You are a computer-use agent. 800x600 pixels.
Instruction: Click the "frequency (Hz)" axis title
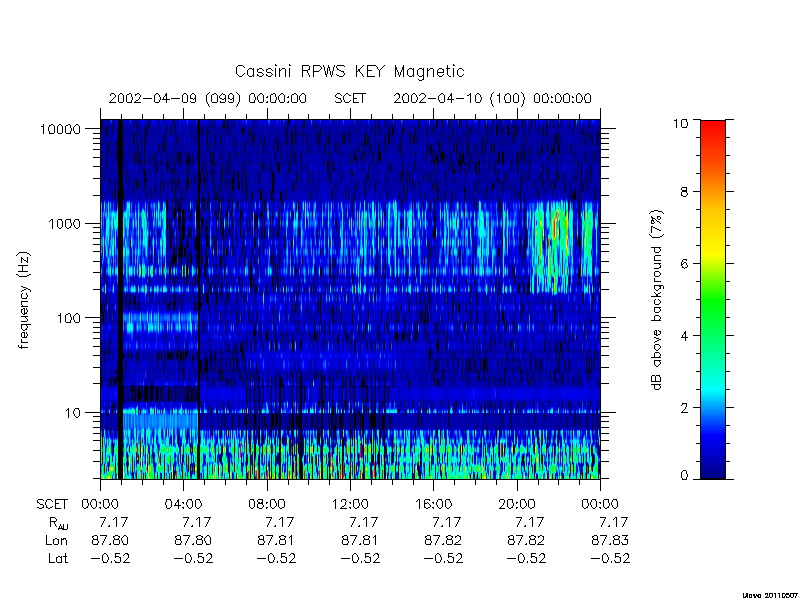[x=24, y=300]
